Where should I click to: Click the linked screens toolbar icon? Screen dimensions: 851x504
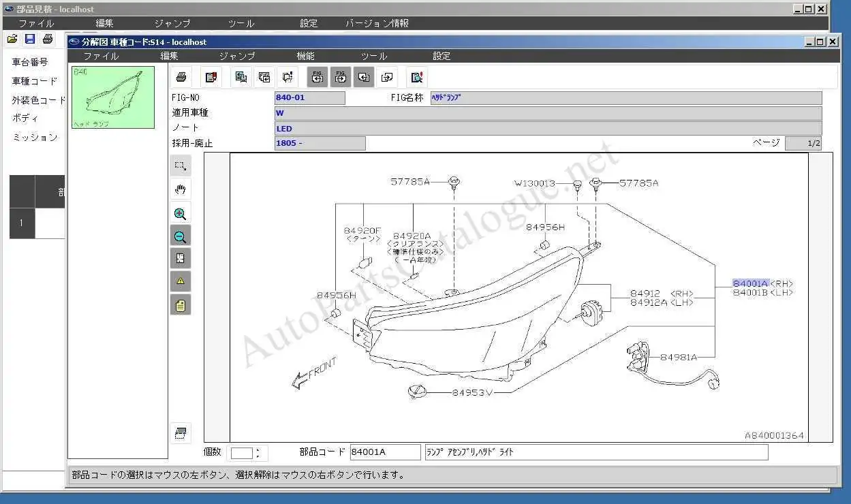241,77
